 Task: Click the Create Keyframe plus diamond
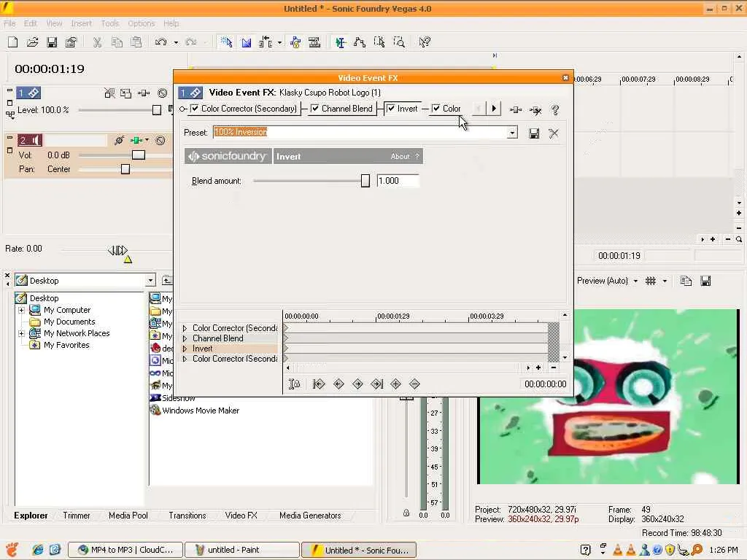[x=395, y=384]
